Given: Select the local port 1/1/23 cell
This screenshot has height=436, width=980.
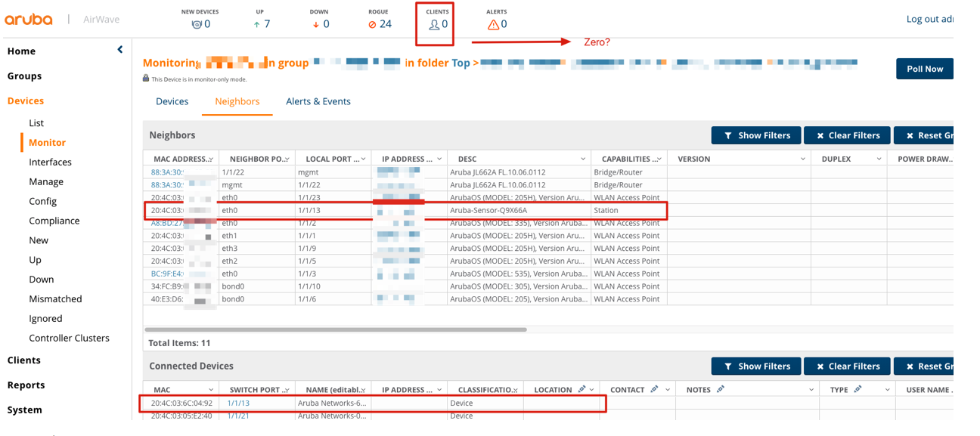Looking at the screenshot, I should (x=333, y=197).
